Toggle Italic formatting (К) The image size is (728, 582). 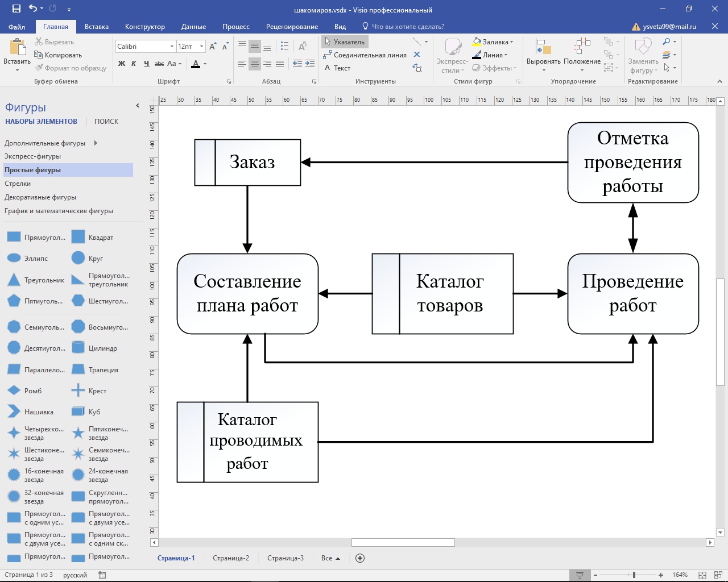134,64
